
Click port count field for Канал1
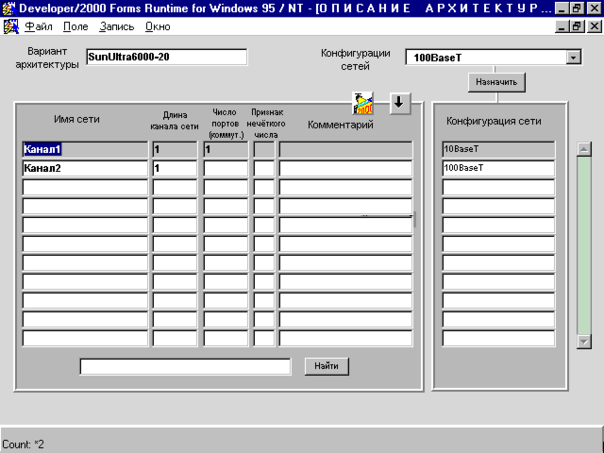pos(226,149)
